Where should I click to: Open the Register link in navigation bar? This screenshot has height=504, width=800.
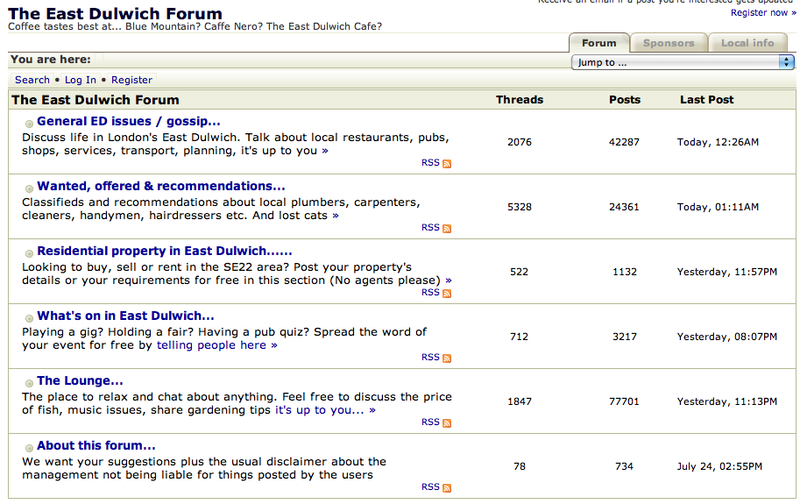tap(132, 80)
